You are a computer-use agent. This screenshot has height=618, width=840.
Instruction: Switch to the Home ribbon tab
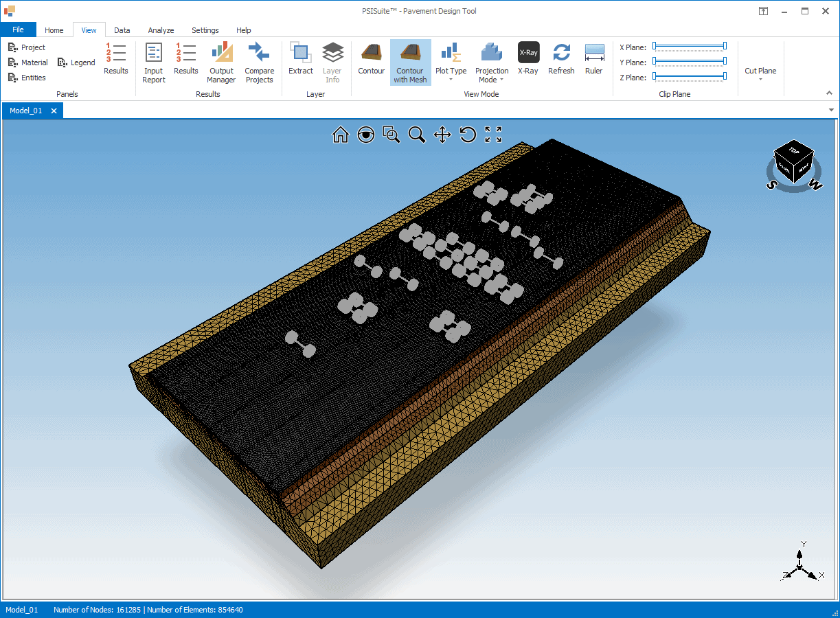coord(54,30)
